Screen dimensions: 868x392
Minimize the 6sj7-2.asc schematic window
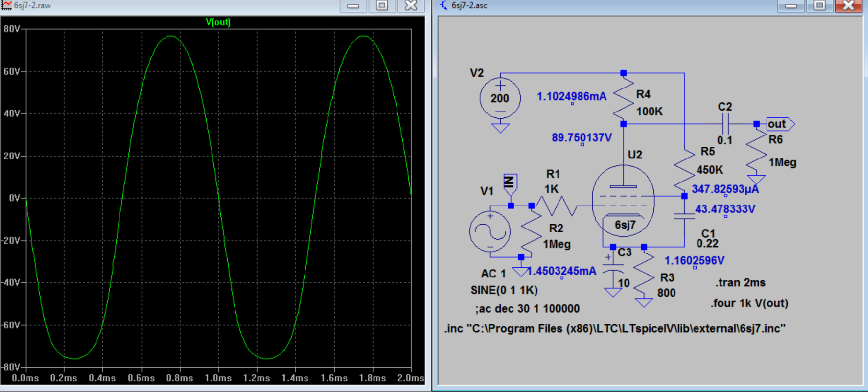(x=791, y=6)
